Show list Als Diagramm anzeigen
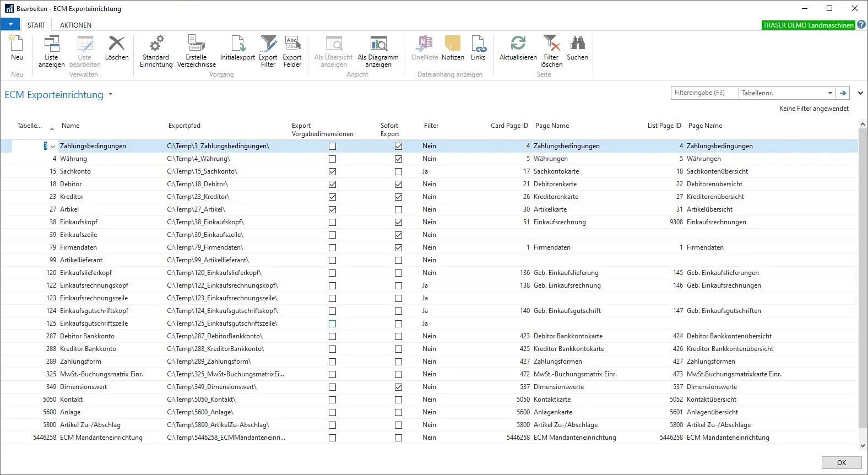 pyautogui.click(x=378, y=51)
